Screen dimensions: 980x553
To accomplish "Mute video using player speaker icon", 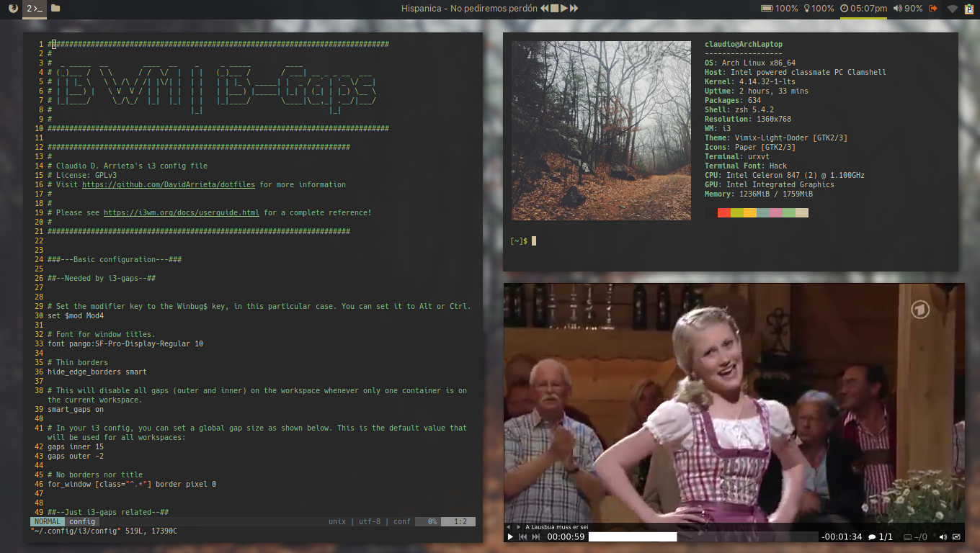I will click(943, 536).
